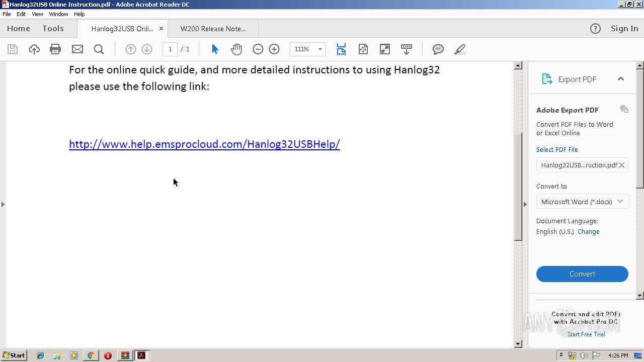Click the Export PDF panel icon
Viewport: 644px width, 362px height.
pos(547,79)
